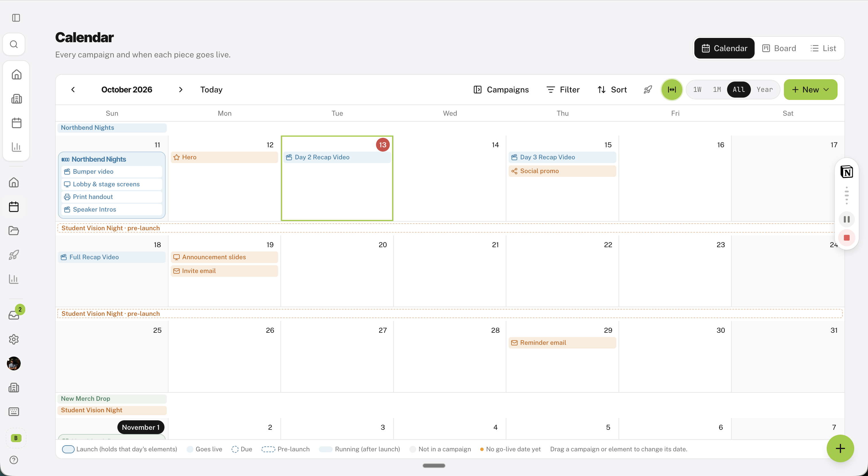This screenshot has height=476, width=868.
Task: Click the rocket launch icon in toolbar
Action: 648,90
